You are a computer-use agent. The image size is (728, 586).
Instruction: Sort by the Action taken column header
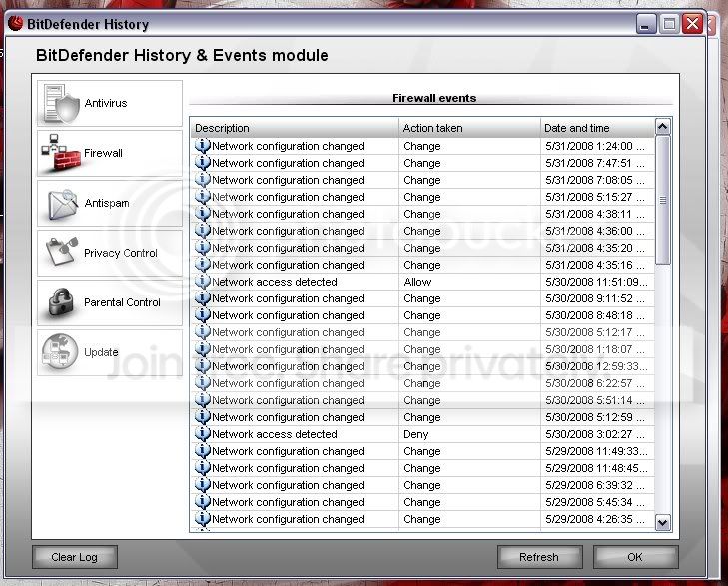point(469,128)
